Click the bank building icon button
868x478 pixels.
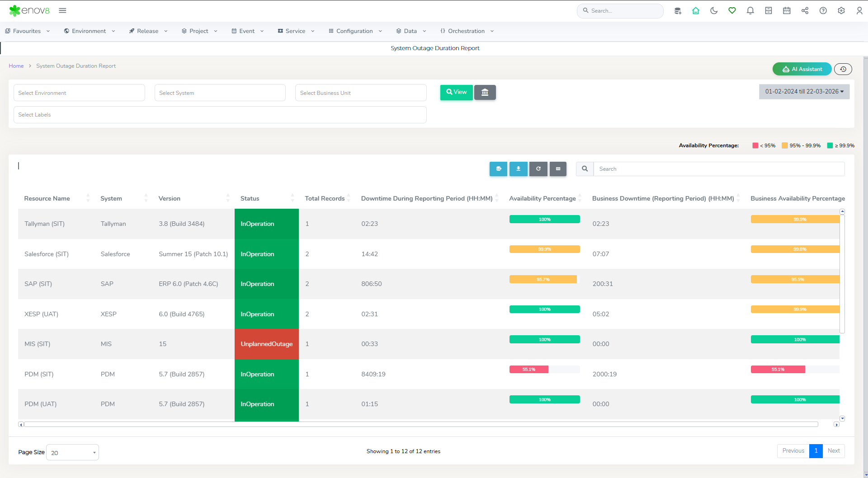pyautogui.click(x=485, y=92)
